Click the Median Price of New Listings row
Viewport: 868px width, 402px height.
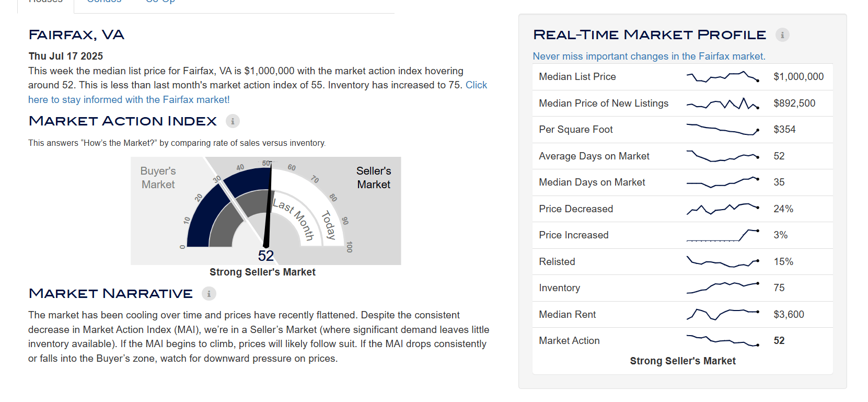coord(682,104)
